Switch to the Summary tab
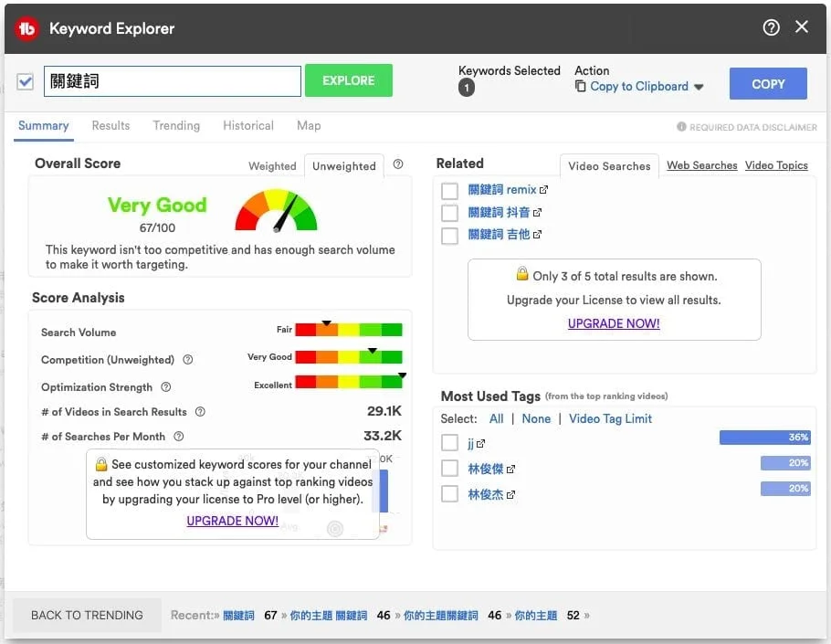 pyautogui.click(x=44, y=126)
